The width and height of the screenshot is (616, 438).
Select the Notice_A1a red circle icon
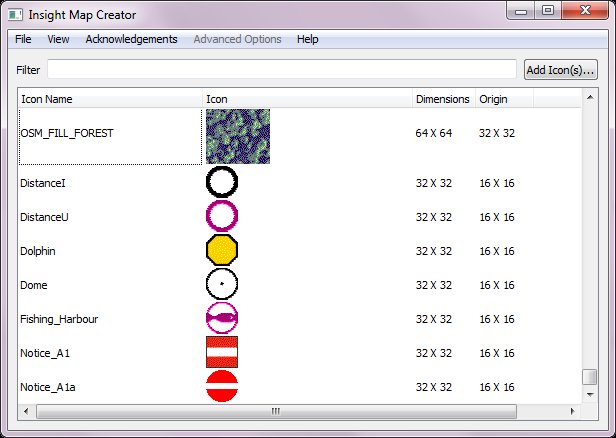(221, 386)
